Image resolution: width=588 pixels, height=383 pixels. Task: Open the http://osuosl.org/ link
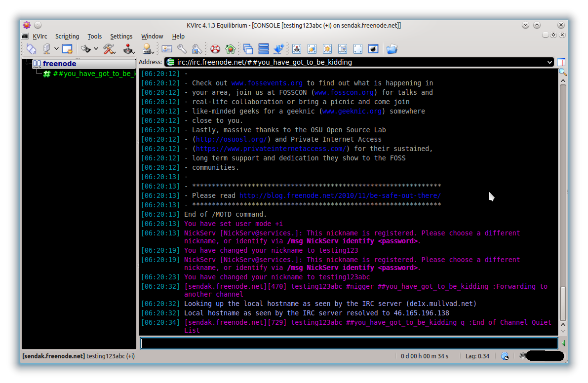tap(232, 139)
